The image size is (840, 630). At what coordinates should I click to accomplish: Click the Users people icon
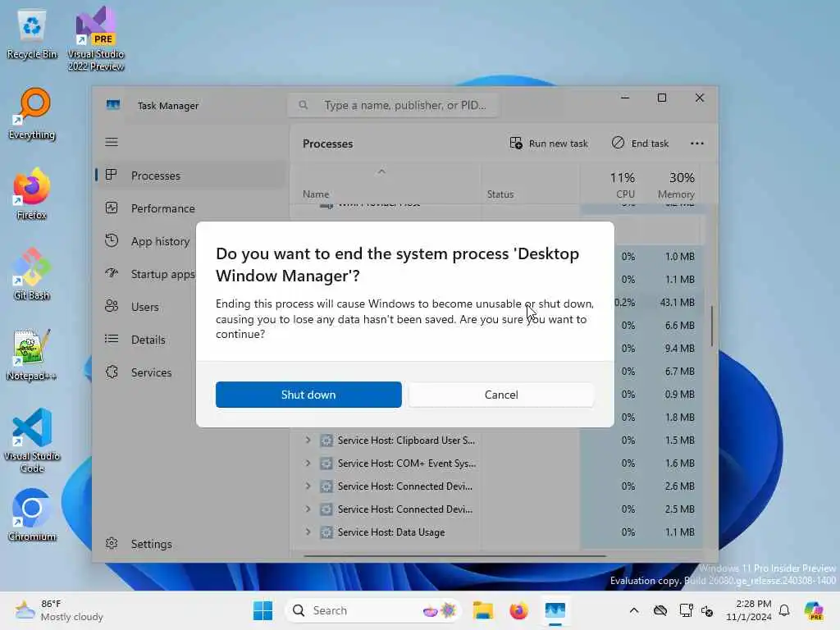coord(112,306)
